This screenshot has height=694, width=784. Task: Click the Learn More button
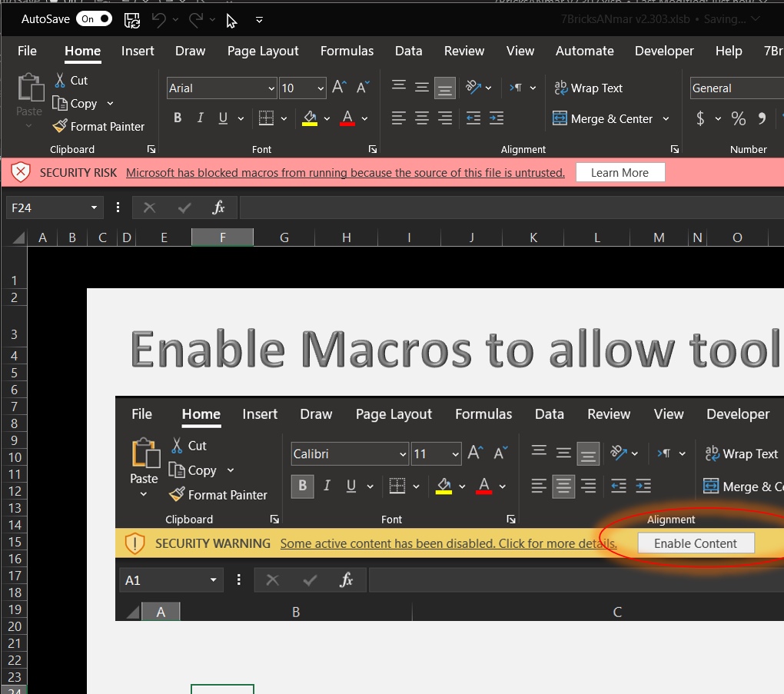pyautogui.click(x=620, y=173)
